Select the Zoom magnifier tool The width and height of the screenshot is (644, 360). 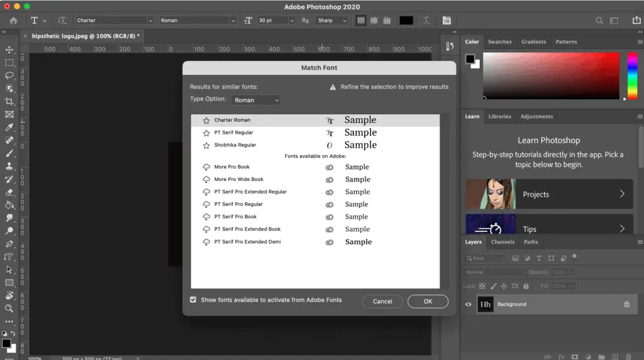coord(9,308)
